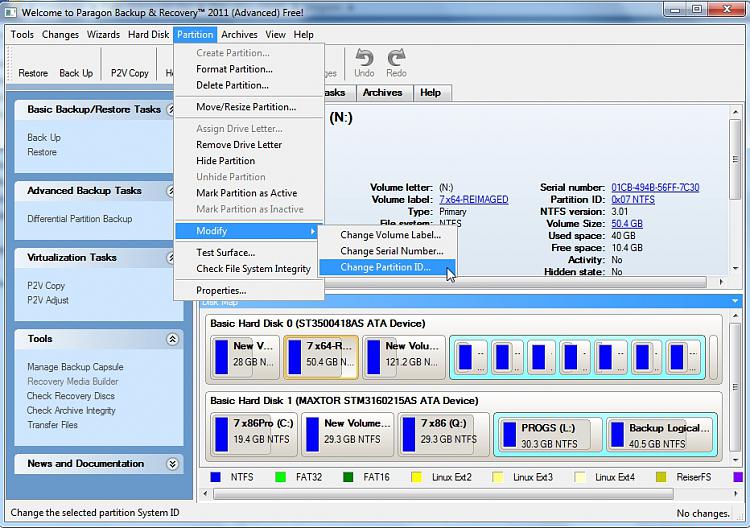Viewport: 750px width, 528px height.
Task: Click the properties pane scroll up arrow
Action: coord(736,112)
